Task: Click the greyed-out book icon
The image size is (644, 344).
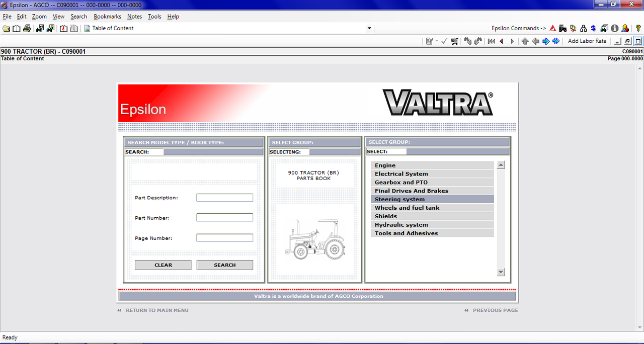Action: click(74, 28)
